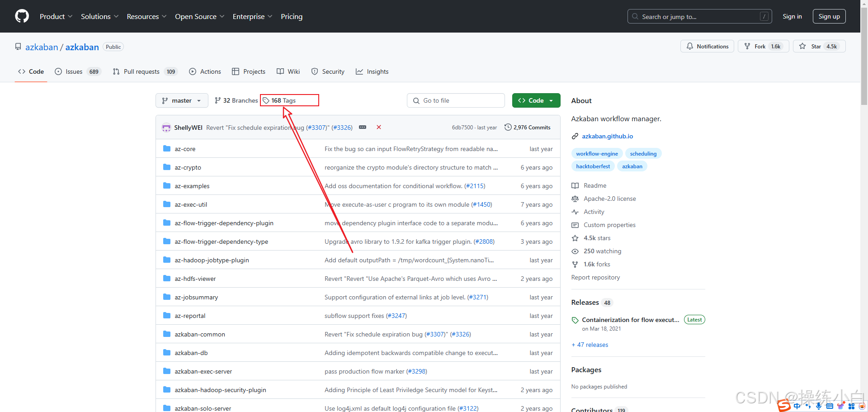Open the + 47 releases link

[x=590, y=345]
